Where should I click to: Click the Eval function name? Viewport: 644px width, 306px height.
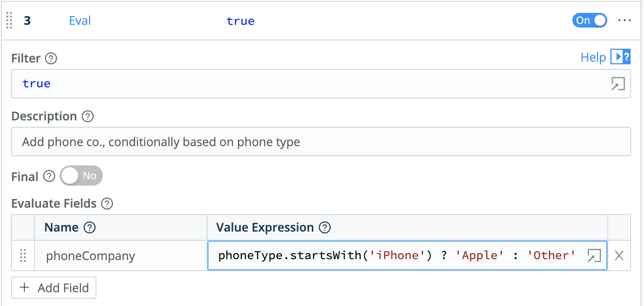[x=79, y=20]
